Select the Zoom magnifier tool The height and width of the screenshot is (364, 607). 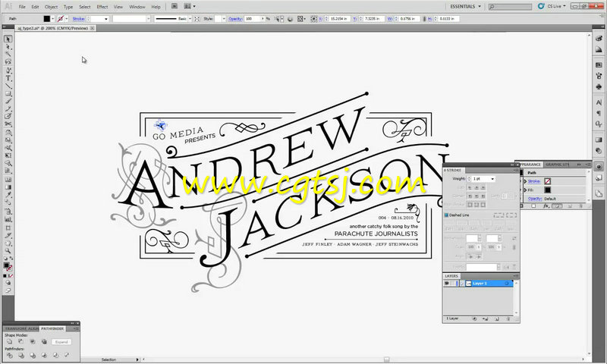click(x=8, y=251)
